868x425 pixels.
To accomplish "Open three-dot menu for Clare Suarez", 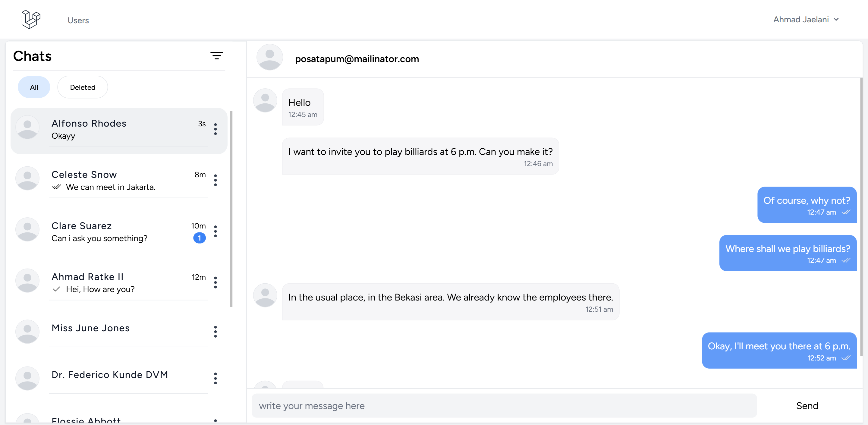I will pyautogui.click(x=215, y=231).
